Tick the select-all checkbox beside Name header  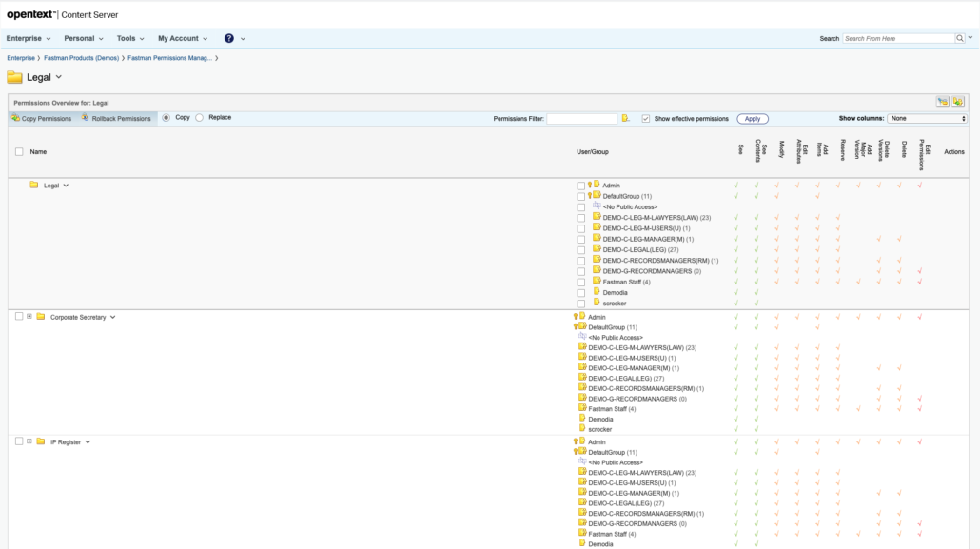(x=19, y=152)
